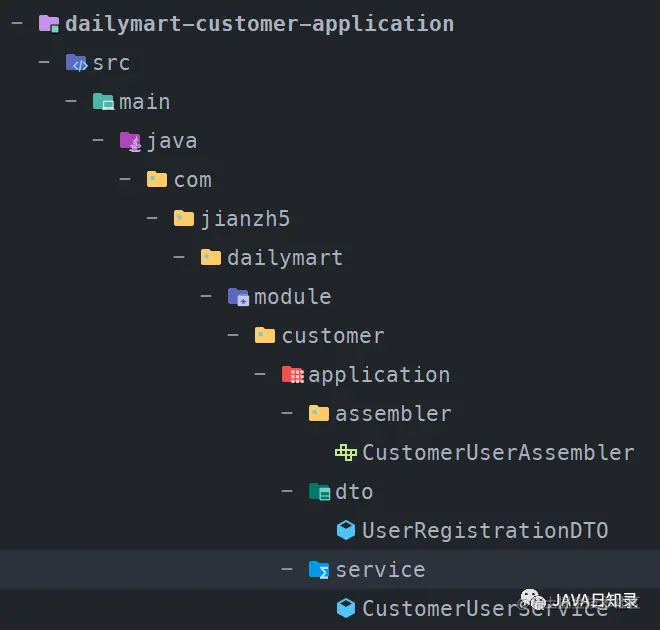
Task: Select the src label
Action: click(x=111, y=64)
